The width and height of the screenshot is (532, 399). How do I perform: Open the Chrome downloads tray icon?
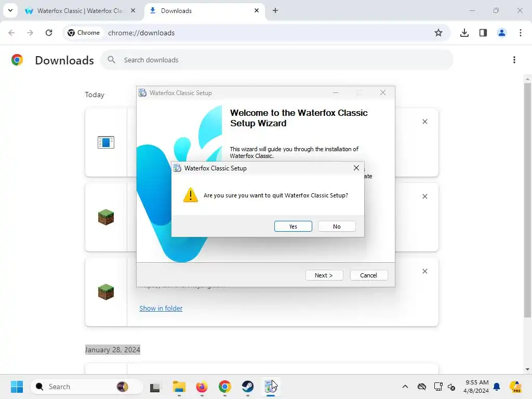[x=464, y=33]
